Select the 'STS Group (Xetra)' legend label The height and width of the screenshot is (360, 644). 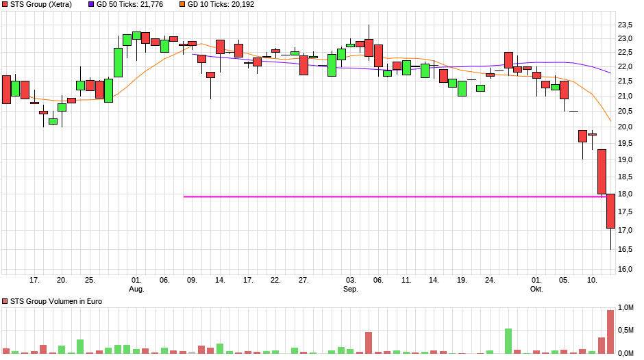pos(41,5)
